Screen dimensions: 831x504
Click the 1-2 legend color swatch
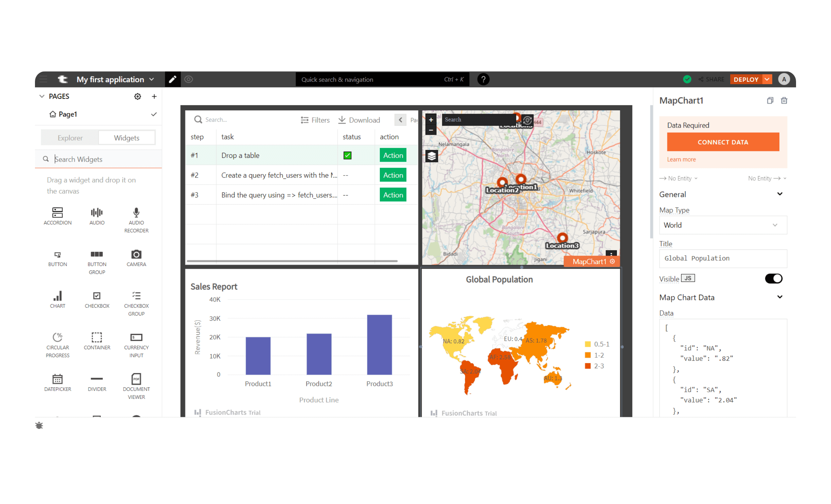pyautogui.click(x=588, y=355)
